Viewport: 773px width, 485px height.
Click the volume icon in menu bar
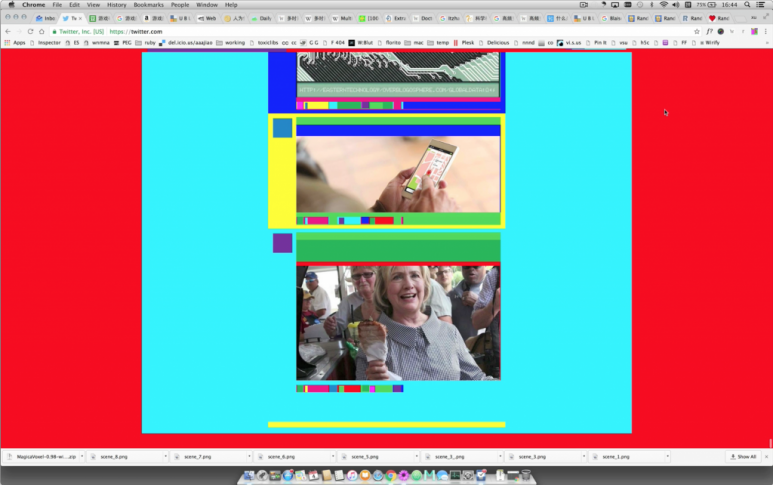pos(676,5)
